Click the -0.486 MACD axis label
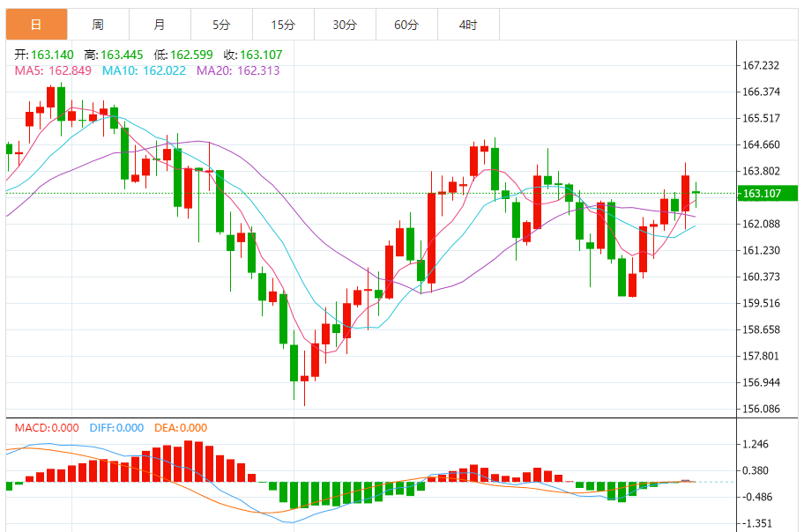 [756, 497]
